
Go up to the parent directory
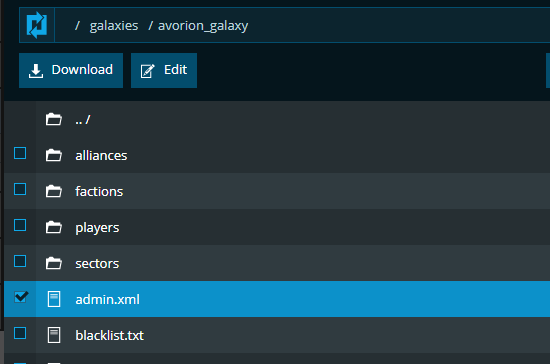(82, 120)
